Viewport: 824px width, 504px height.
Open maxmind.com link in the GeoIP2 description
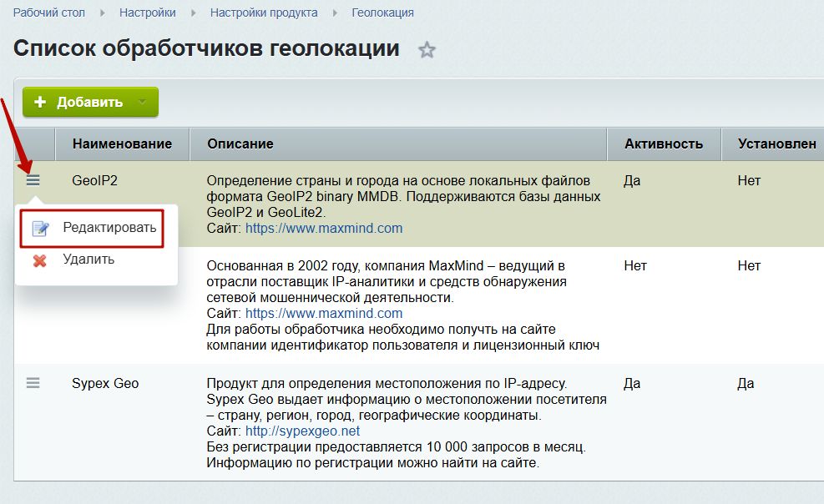tap(324, 228)
